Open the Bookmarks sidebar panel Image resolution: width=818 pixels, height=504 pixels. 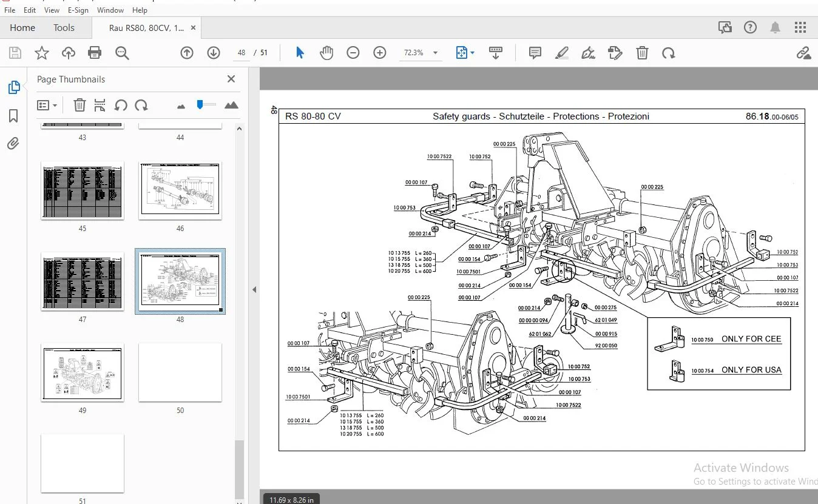coord(13,115)
